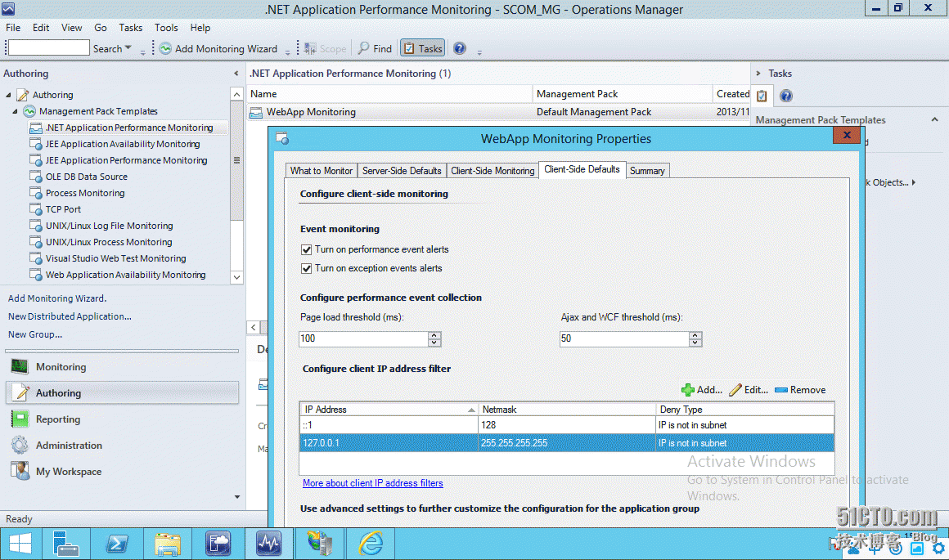Select WebApp Monitoring row in list

click(x=499, y=112)
